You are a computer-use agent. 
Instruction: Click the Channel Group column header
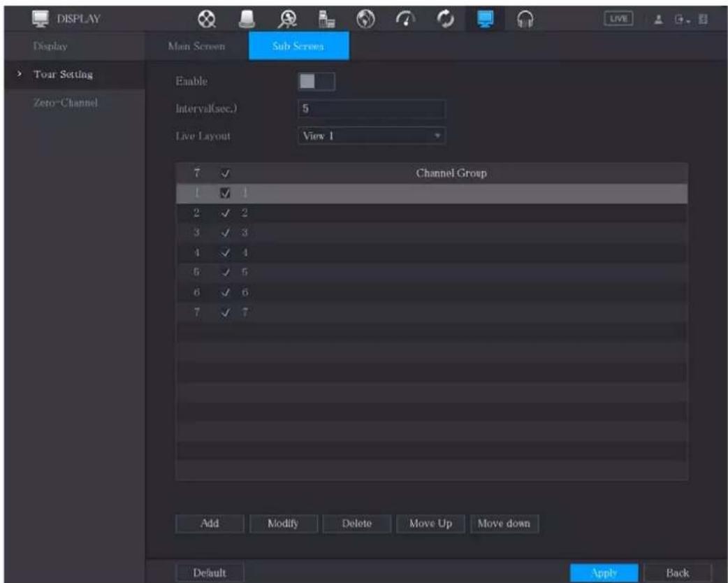[451, 173]
